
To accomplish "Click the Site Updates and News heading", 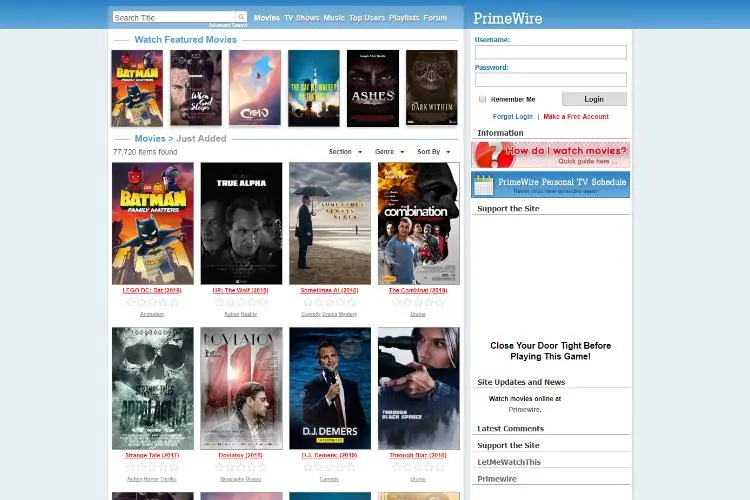I will [x=521, y=382].
